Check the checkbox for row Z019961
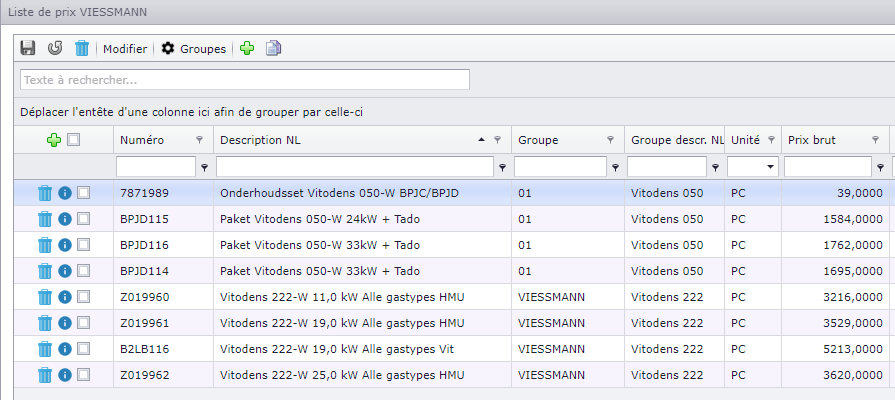The height and width of the screenshot is (400, 895). click(x=83, y=323)
